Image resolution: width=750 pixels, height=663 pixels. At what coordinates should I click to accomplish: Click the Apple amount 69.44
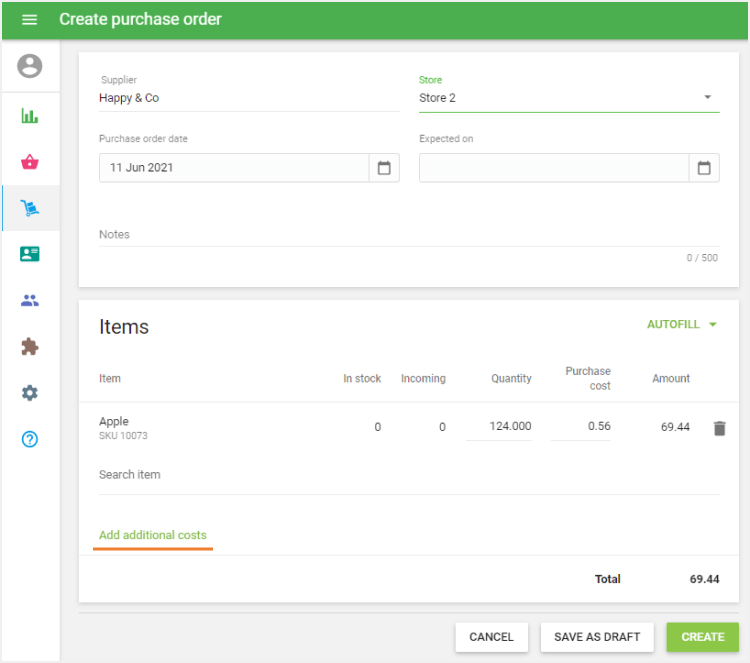click(675, 427)
